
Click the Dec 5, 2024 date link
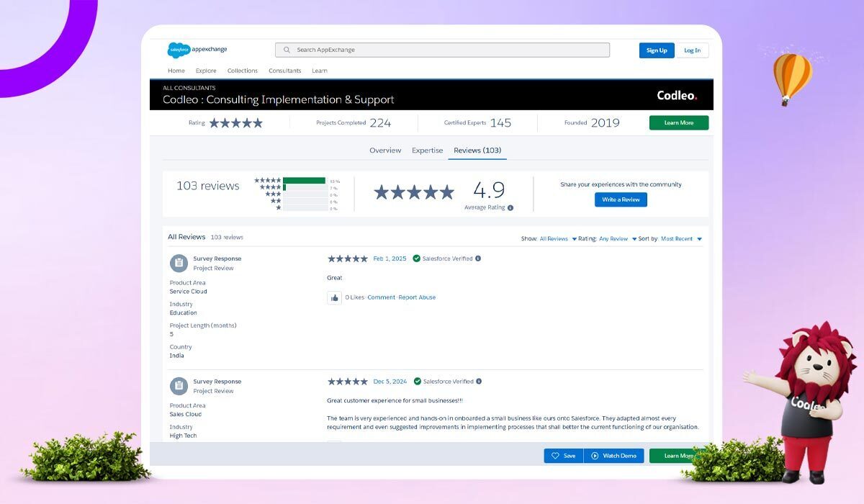tap(390, 382)
